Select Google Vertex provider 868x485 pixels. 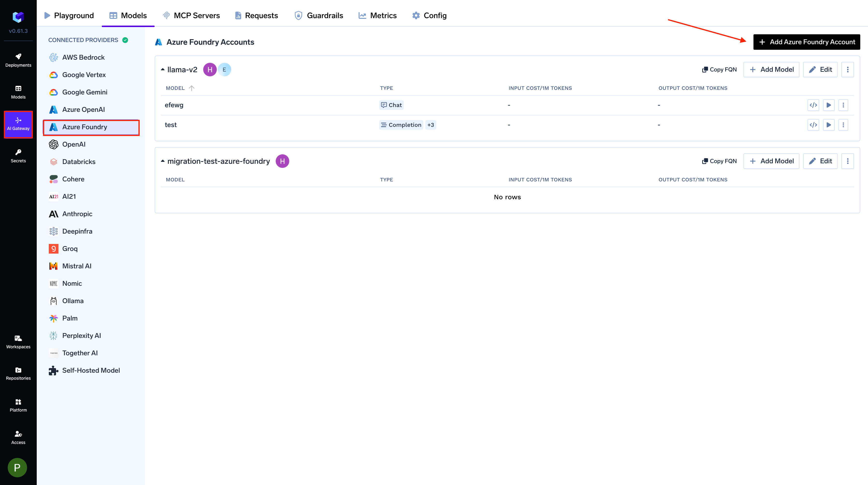(x=91, y=75)
